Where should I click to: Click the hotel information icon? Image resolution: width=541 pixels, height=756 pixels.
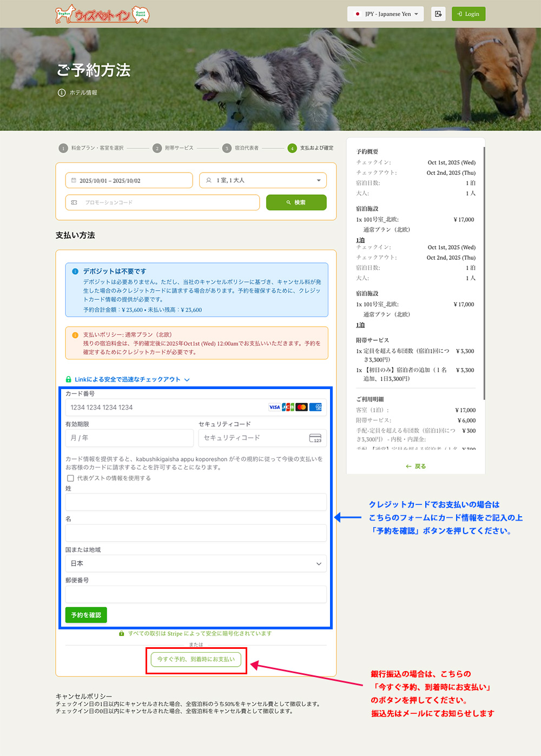62,93
